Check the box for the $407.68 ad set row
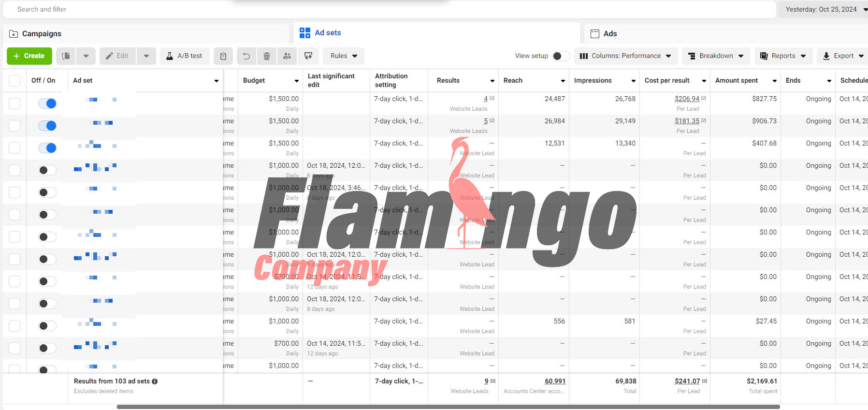The image size is (868, 410). pyautogui.click(x=14, y=148)
